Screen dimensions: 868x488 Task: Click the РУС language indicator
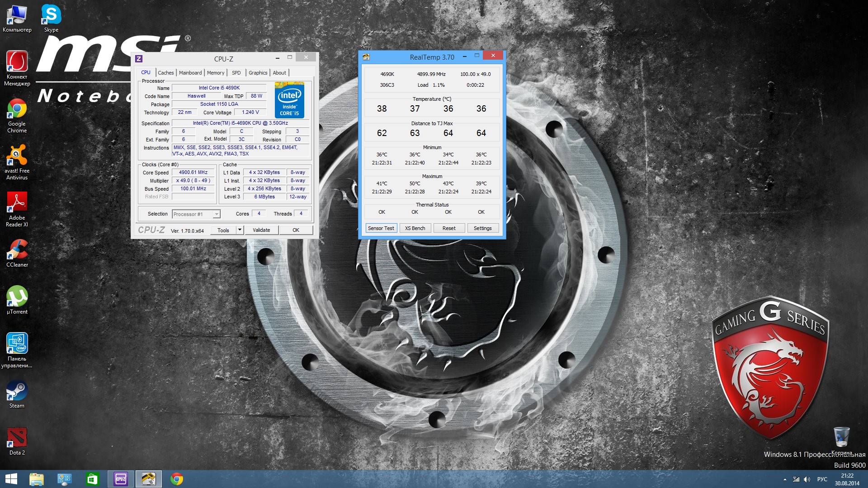pyautogui.click(x=822, y=479)
